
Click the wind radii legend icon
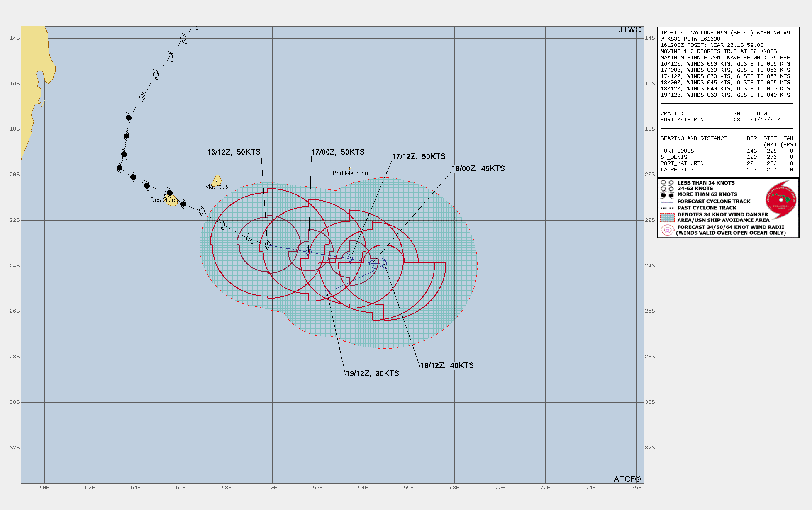click(667, 230)
